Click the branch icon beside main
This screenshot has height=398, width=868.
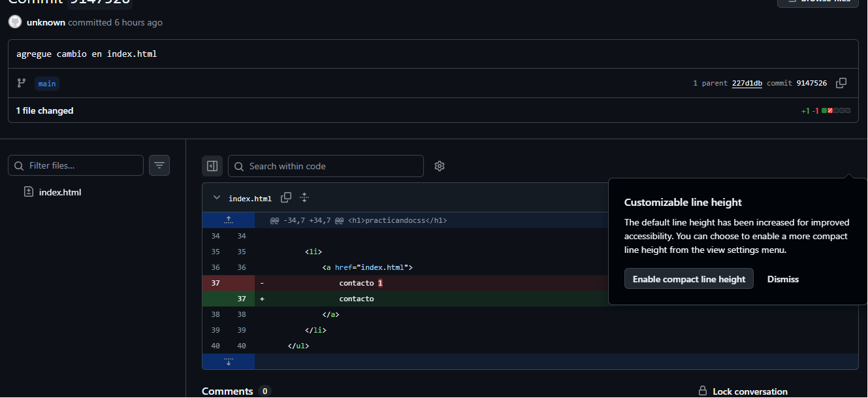point(22,83)
